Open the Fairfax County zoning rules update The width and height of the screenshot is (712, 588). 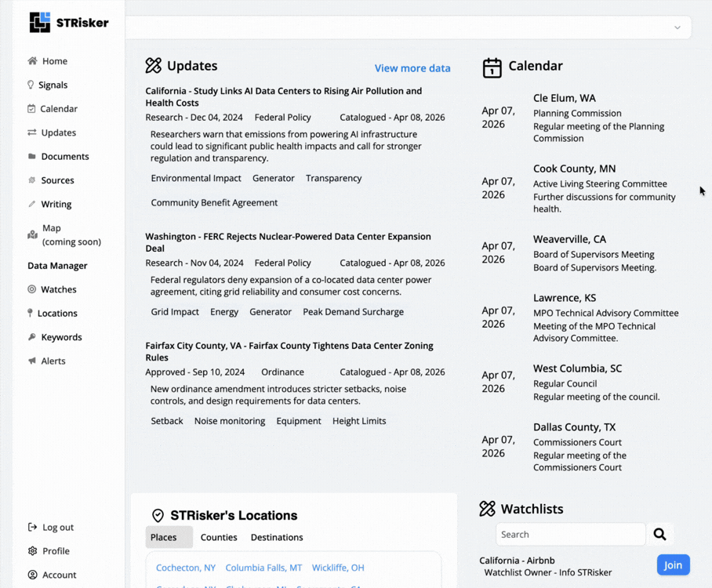pyautogui.click(x=289, y=351)
